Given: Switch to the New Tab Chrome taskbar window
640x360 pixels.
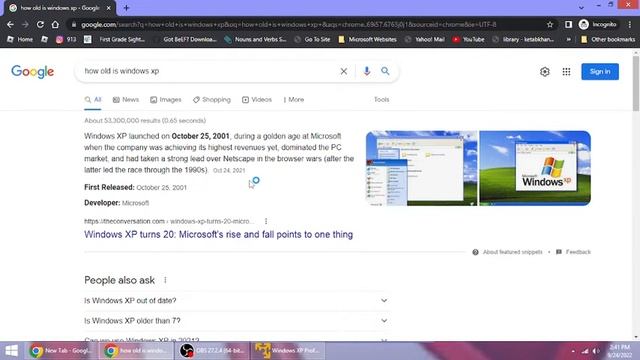Looking at the screenshot, I should [61, 351].
